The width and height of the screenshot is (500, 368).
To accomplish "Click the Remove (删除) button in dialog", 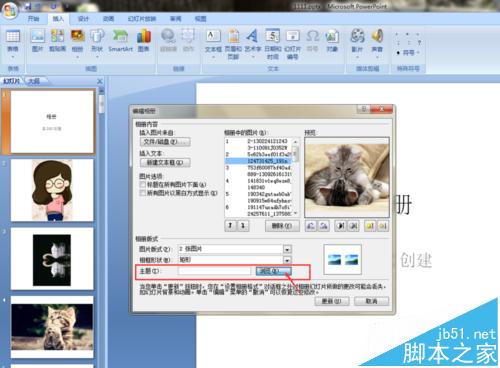I will [282, 226].
